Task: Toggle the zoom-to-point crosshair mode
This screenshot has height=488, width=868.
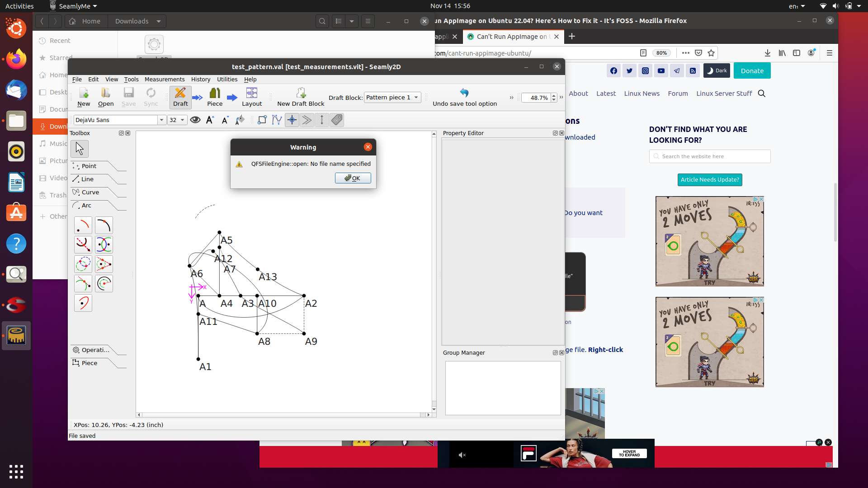Action: pyautogui.click(x=292, y=120)
